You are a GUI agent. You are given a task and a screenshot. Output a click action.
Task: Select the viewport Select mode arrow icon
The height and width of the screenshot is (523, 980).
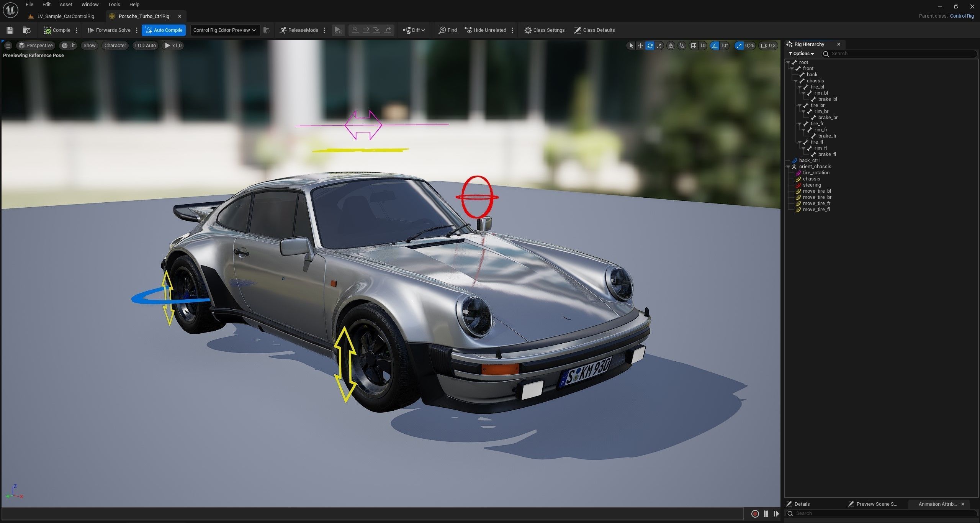point(631,46)
